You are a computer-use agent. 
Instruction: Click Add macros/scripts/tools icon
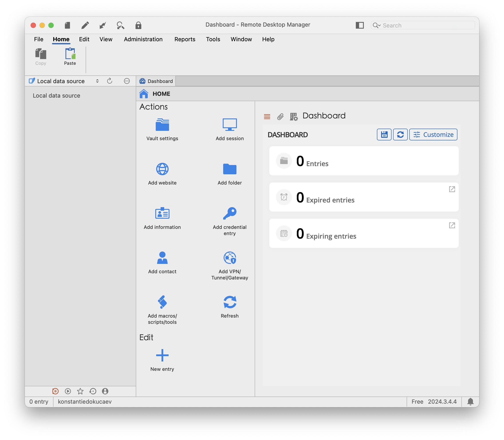162,302
